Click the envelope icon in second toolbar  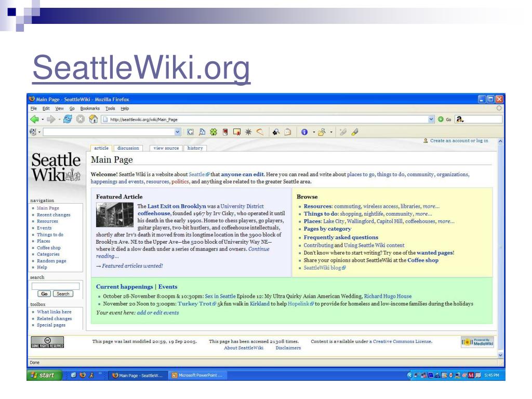tap(288, 132)
